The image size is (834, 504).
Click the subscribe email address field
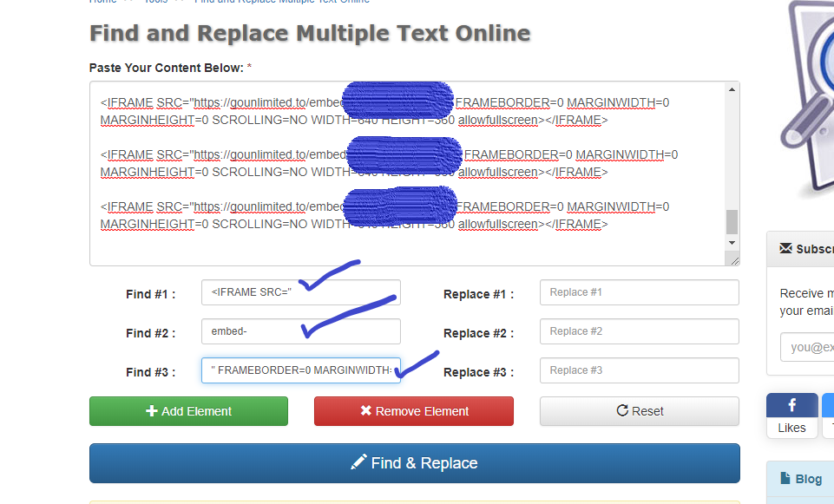coord(807,347)
